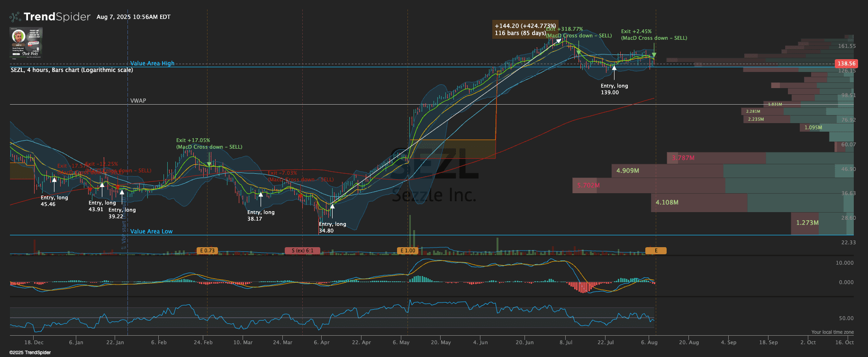Screen dimensions: 868x357
Task: Click the Value Area High label
Action: [152, 63]
